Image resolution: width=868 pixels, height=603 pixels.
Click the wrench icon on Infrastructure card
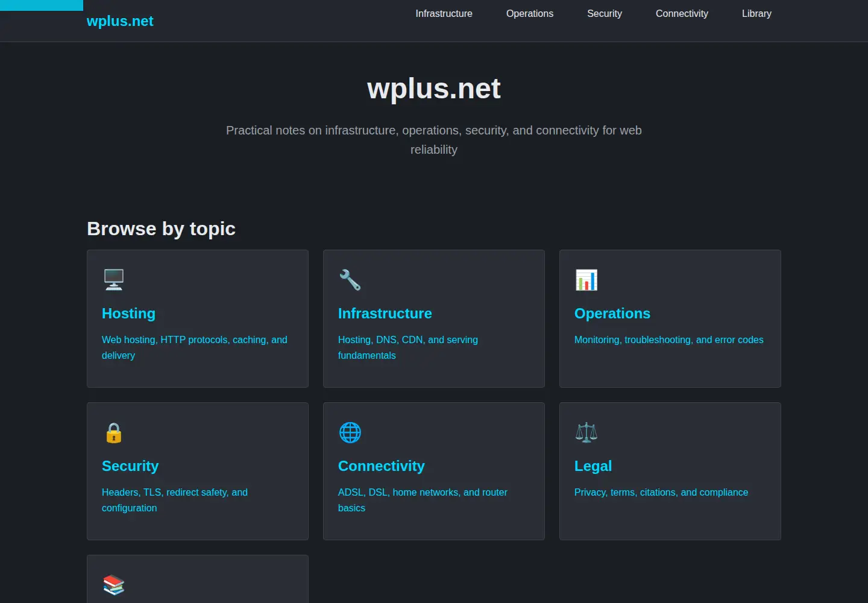350,280
